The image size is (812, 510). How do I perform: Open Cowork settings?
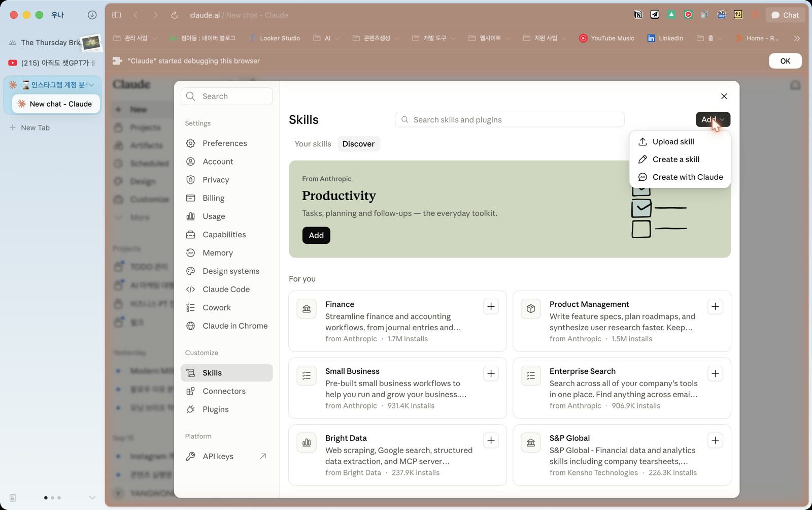coord(226,308)
